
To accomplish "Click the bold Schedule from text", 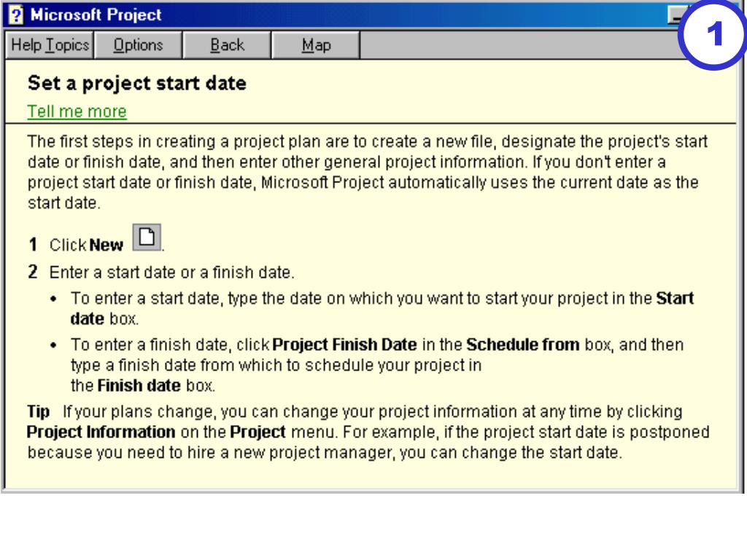I will [x=522, y=344].
